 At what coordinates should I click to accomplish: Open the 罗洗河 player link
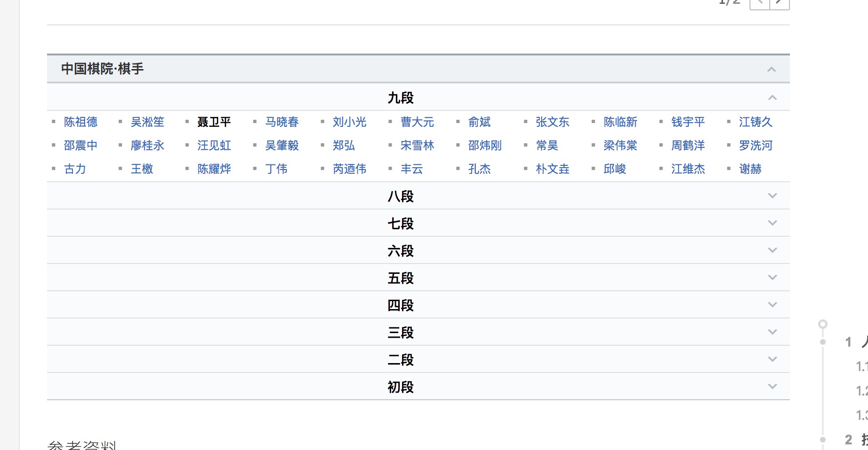pos(756,146)
